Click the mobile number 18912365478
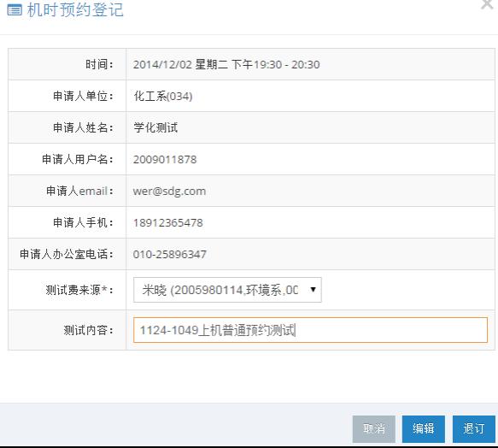Image resolution: width=498 pixels, height=448 pixels. 168,222
